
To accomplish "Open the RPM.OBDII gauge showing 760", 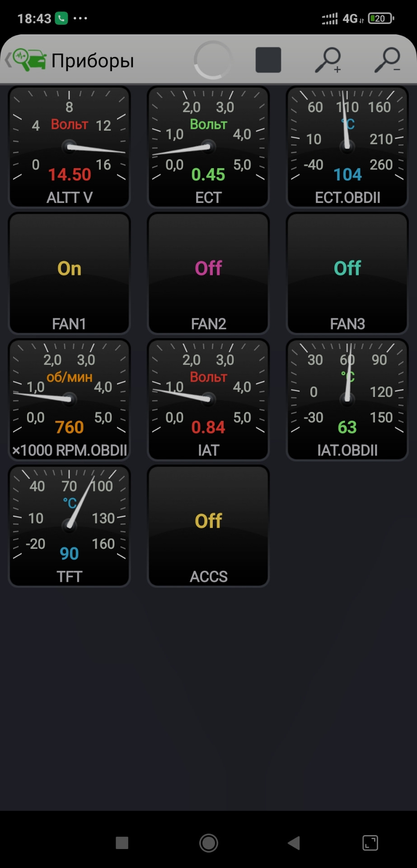I will point(70,400).
